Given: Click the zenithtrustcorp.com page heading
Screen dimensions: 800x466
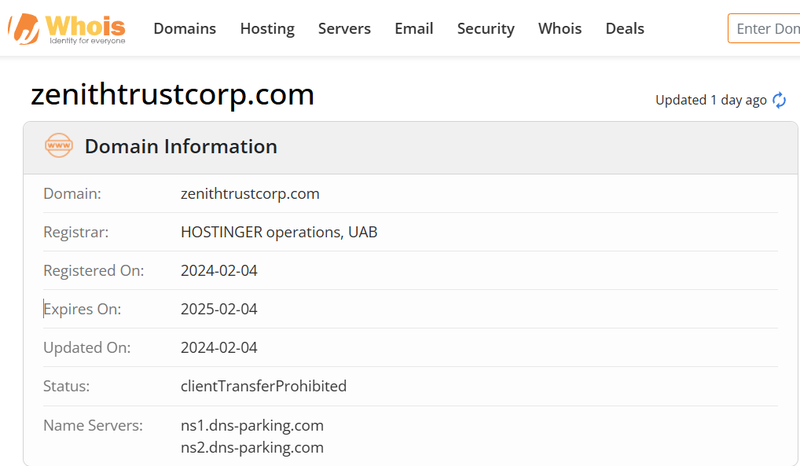Looking at the screenshot, I should [172, 94].
